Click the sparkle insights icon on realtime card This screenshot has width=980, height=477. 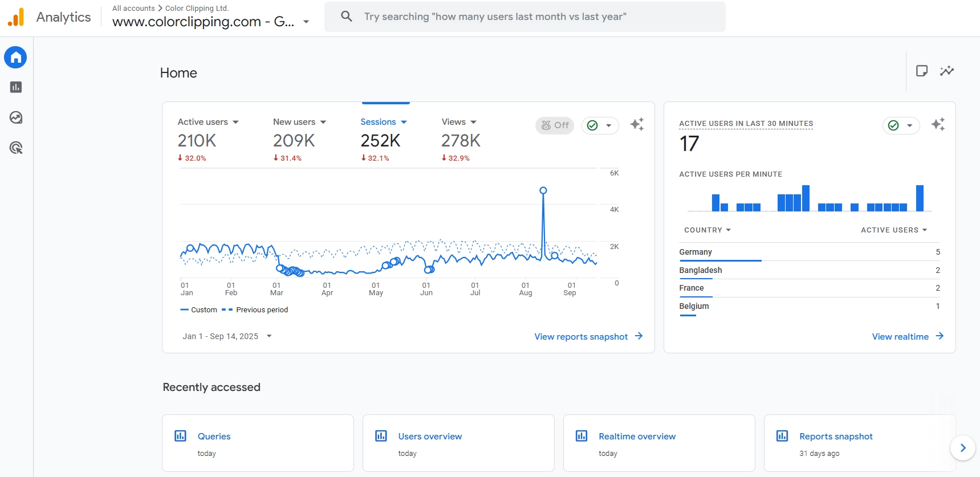pos(937,124)
